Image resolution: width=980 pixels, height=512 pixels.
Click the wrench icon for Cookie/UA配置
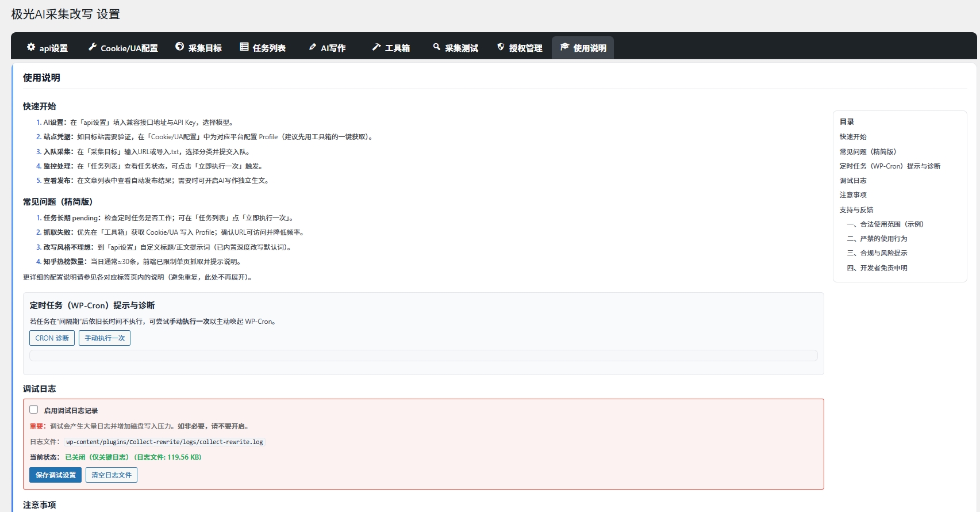[x=93, y=47]
